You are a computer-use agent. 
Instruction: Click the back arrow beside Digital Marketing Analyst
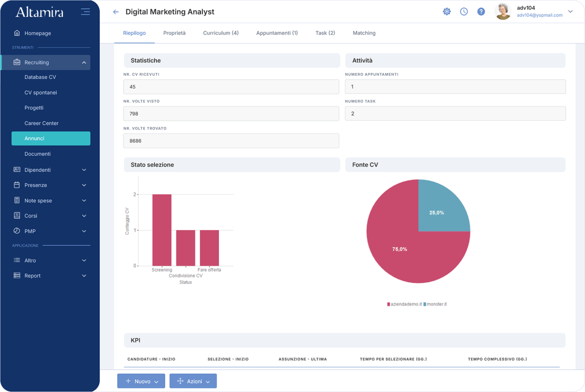pos(116,12)
